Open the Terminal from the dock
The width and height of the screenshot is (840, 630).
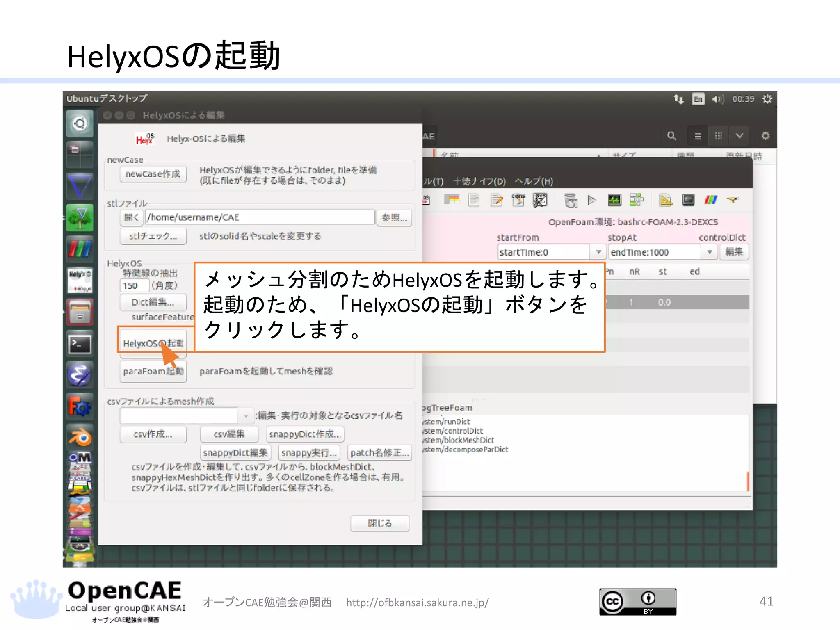[x=80, y=344]
